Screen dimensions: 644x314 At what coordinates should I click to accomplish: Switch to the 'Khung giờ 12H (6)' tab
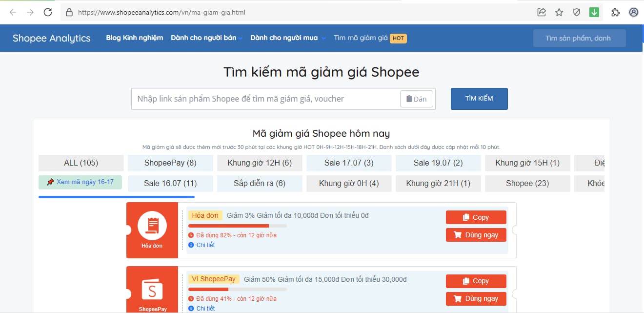(260, 163)
